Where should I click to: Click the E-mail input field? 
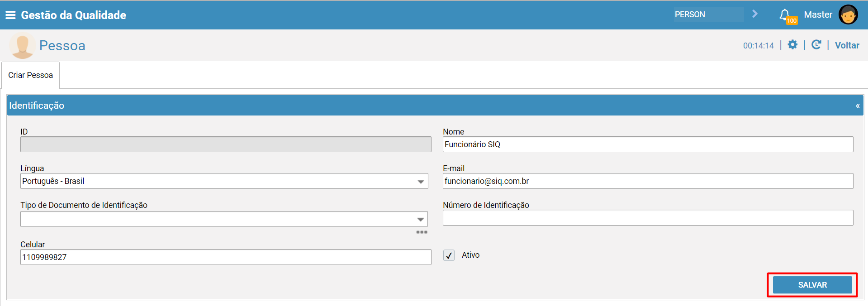click(x=648, y=181)
